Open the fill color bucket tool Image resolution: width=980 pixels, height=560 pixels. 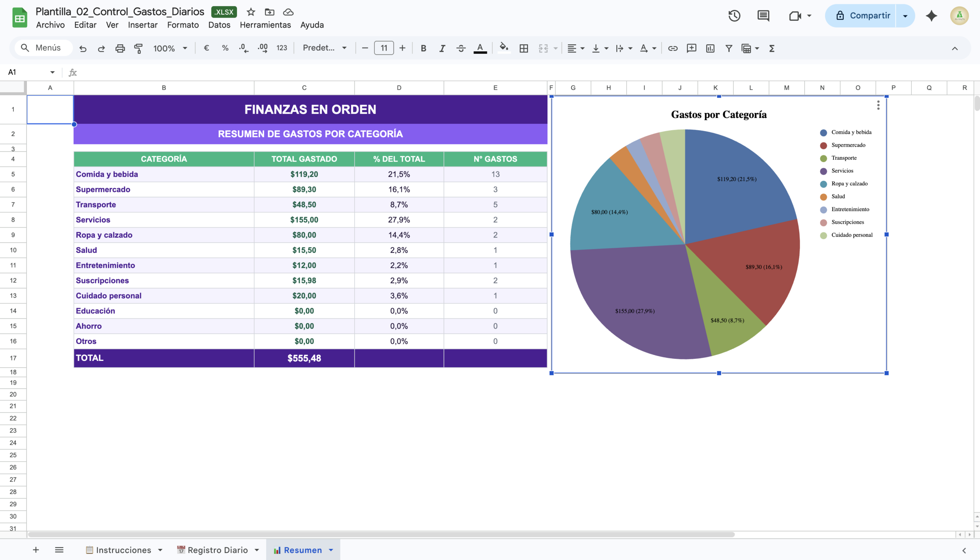click(x=503, y=48)
